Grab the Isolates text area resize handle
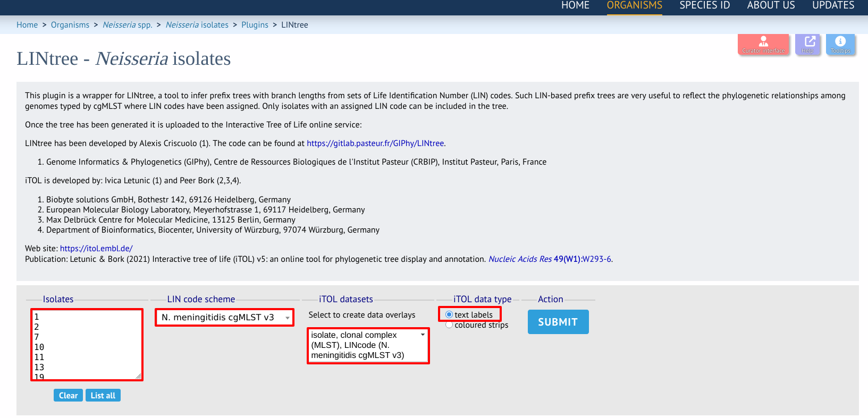The image size is (868, 418). coord(139,376)
